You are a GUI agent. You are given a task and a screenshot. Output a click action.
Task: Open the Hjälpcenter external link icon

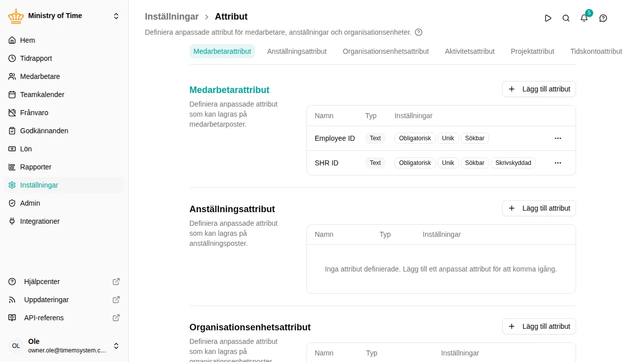click(116, 282)
